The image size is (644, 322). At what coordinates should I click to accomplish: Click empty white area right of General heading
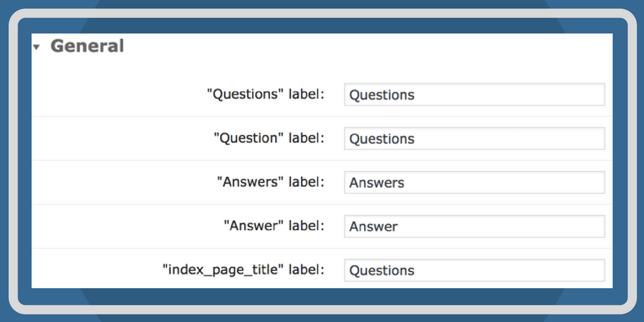[x=377, y=47]
